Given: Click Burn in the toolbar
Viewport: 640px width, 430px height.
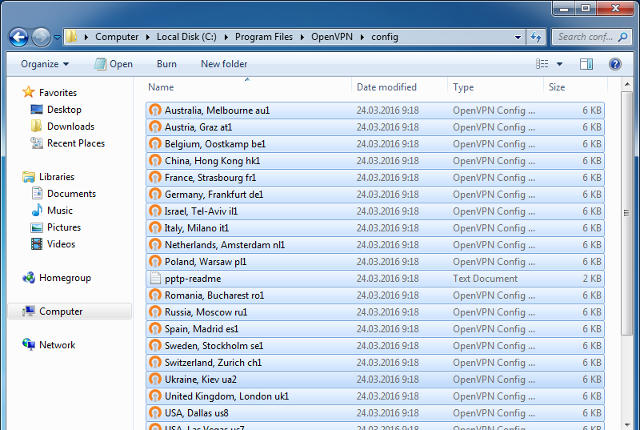Looking at the screenshot, I should [167, 64].
